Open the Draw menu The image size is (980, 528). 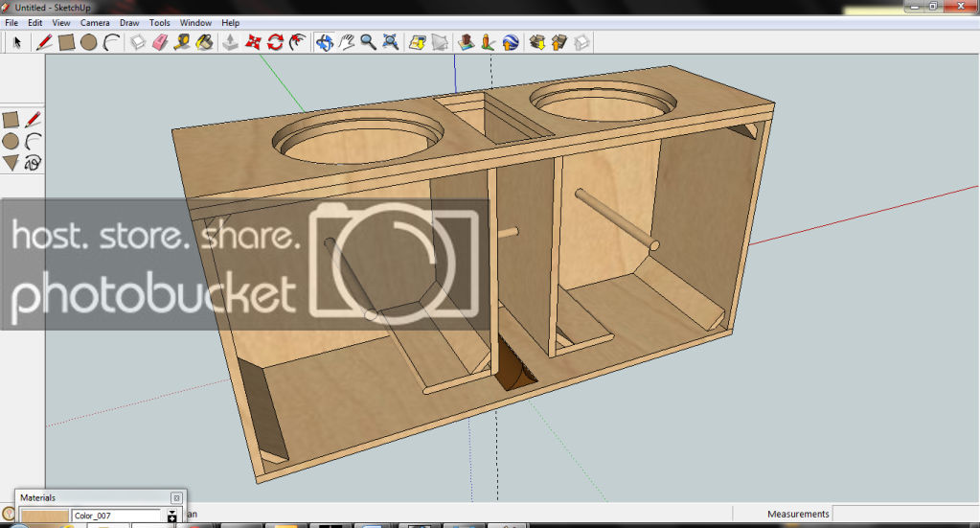tap(129, 22)
